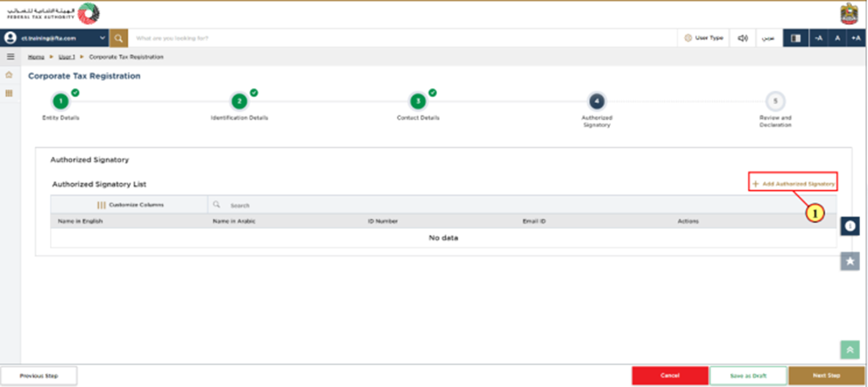Image resolution: width=868 pixels, height=387 pixels.
Task: Increase font size with +A button
Action: tap(856, 38)
